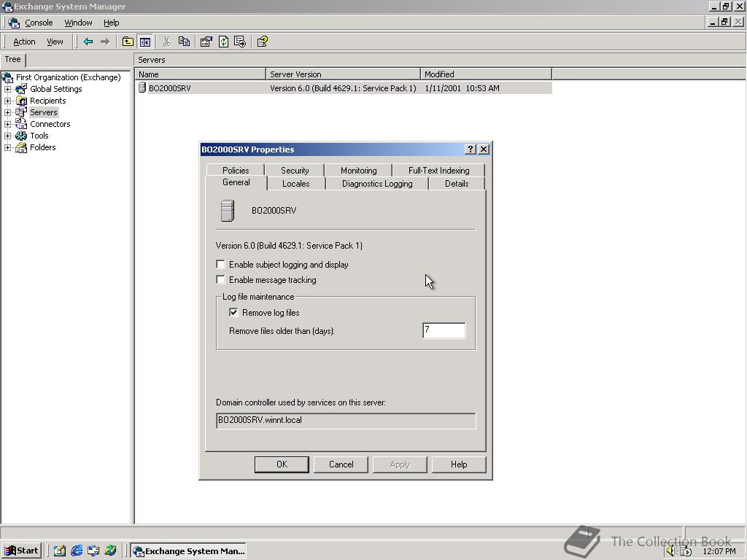Click the Folders tree icon
The height and width of the screenshot is (560, 747).
point(21,147)
